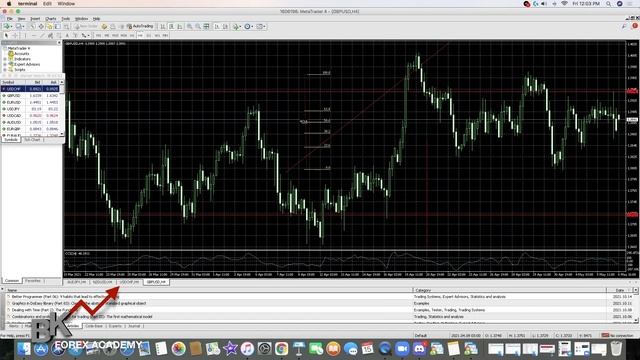
Task: Expand the Indicators node in Navigator
Action: point(5,59)
